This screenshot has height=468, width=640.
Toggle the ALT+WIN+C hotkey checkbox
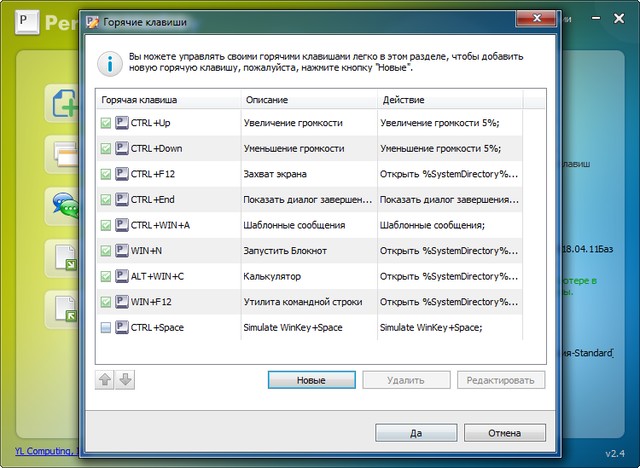point(106,276)
